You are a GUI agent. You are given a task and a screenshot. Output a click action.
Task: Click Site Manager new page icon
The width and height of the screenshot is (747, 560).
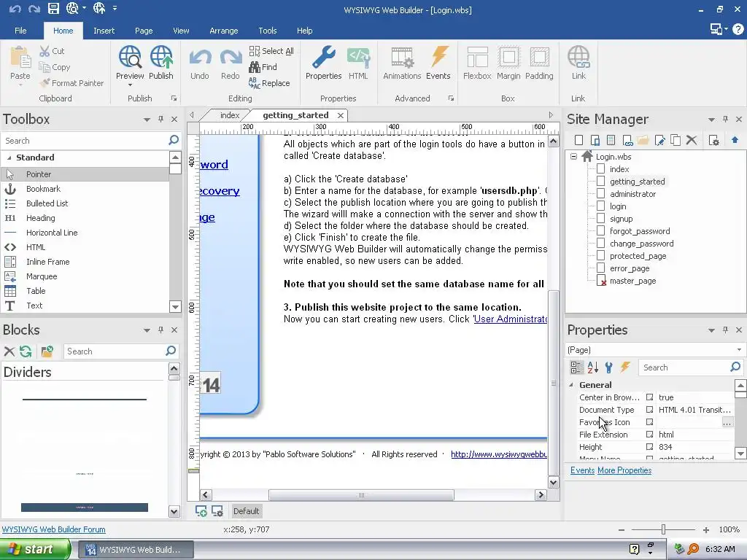(x=578, y=140)
